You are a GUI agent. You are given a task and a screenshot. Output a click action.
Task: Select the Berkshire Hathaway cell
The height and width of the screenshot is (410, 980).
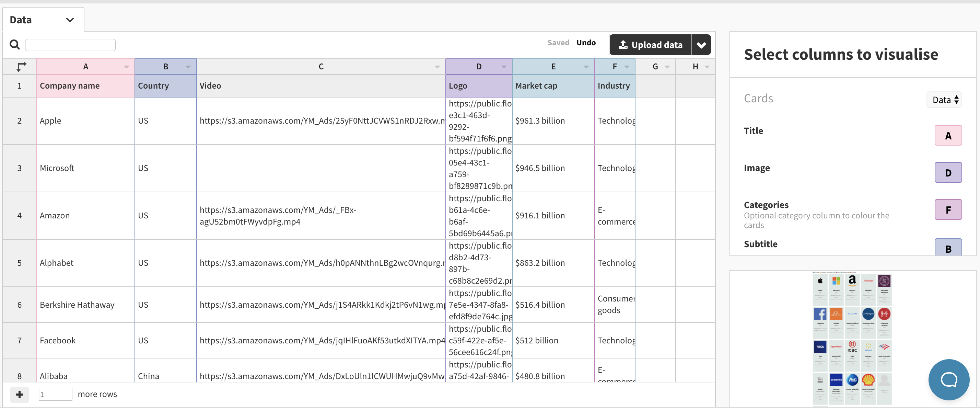point(85,305)
